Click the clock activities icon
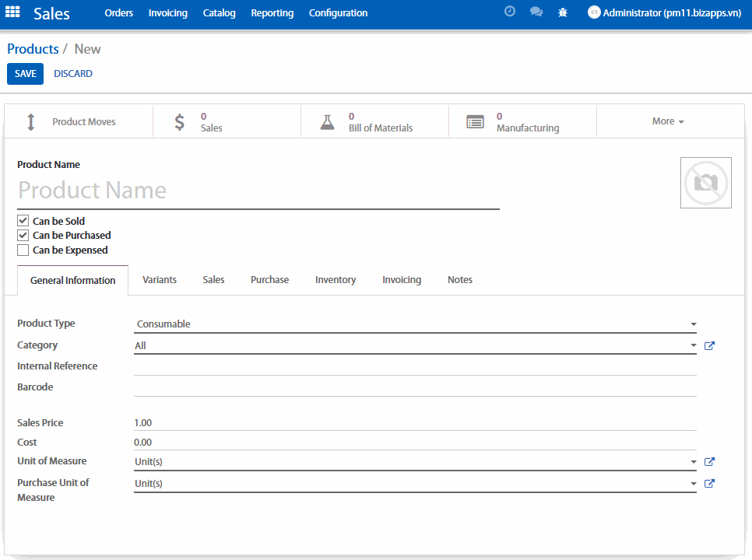The width and height of the screenshot is (752, 560). click(510, 12)
